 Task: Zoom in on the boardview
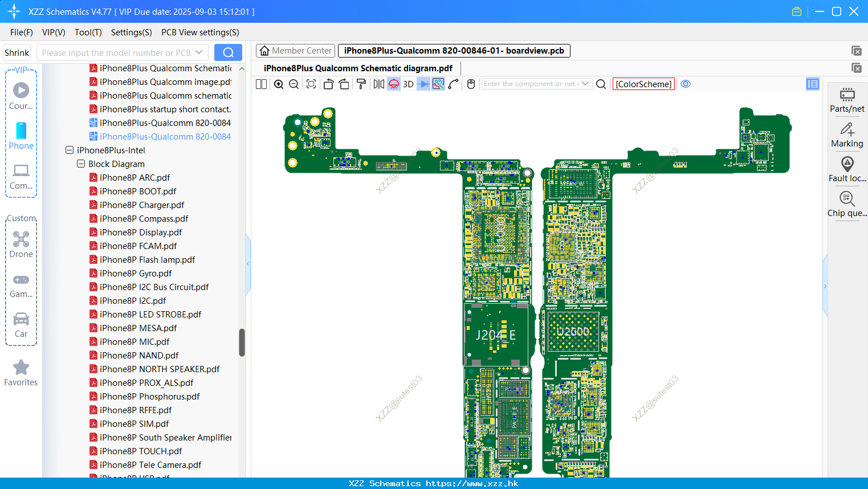[x=279, y=84]
